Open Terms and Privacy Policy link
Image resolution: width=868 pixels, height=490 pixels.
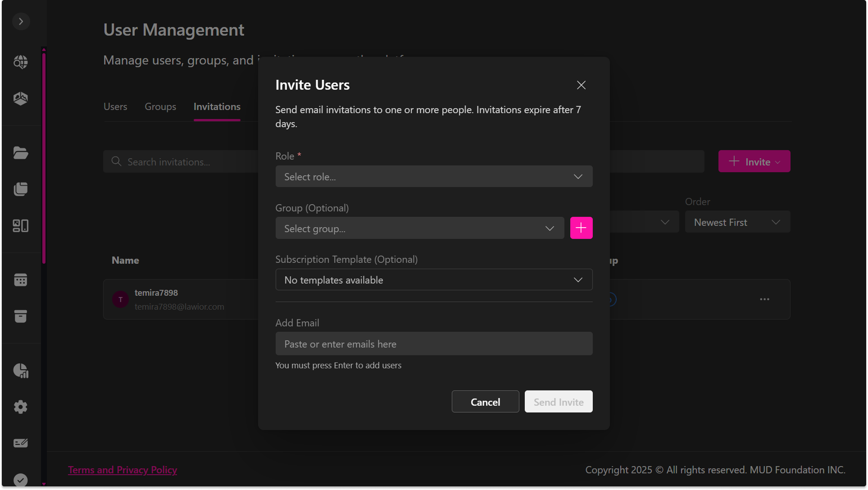pos(123,470)
